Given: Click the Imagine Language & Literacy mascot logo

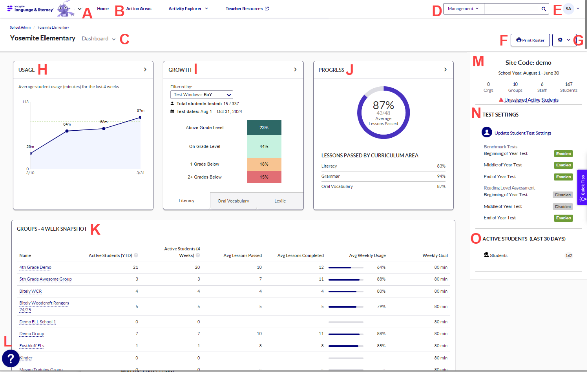Looking at the screenshot, I should click(64, 9).
